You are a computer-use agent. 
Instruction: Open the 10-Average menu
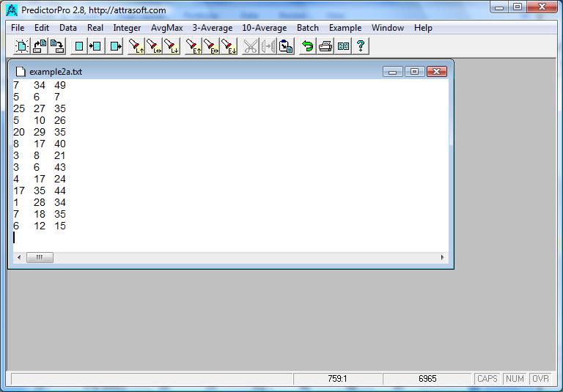click(x=264, y=28)
